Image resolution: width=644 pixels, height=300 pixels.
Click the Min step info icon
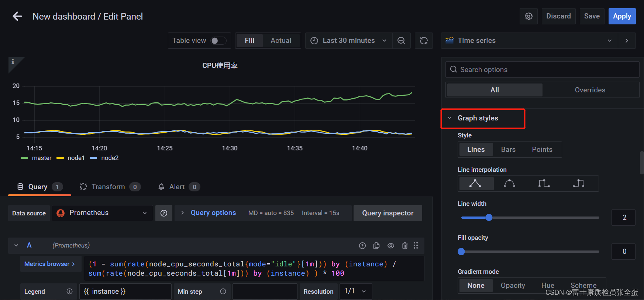coord(223,292)
